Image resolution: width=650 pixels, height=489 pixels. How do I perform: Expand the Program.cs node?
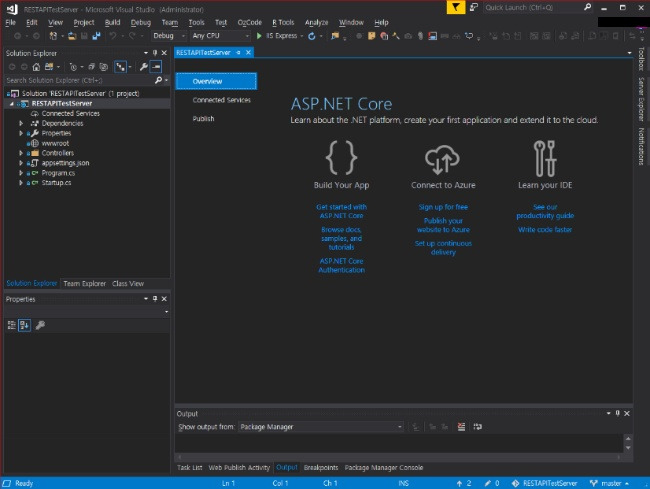click(21, 173)
